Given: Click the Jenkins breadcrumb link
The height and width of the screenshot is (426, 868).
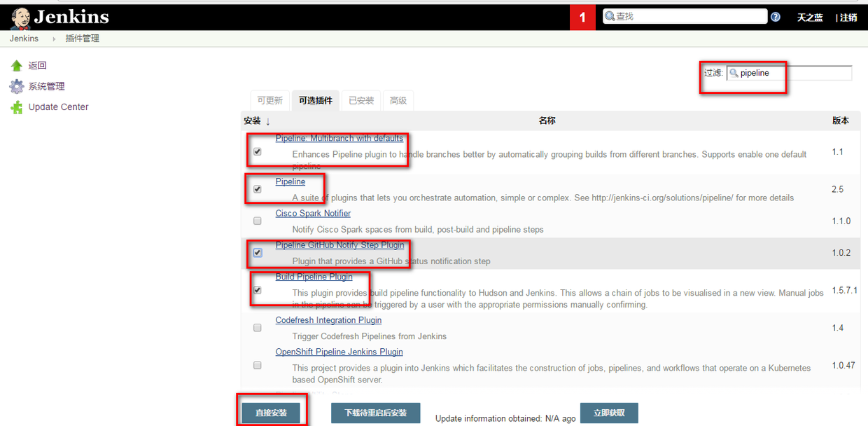Looking at the screenshot, I should pos(24,39).
